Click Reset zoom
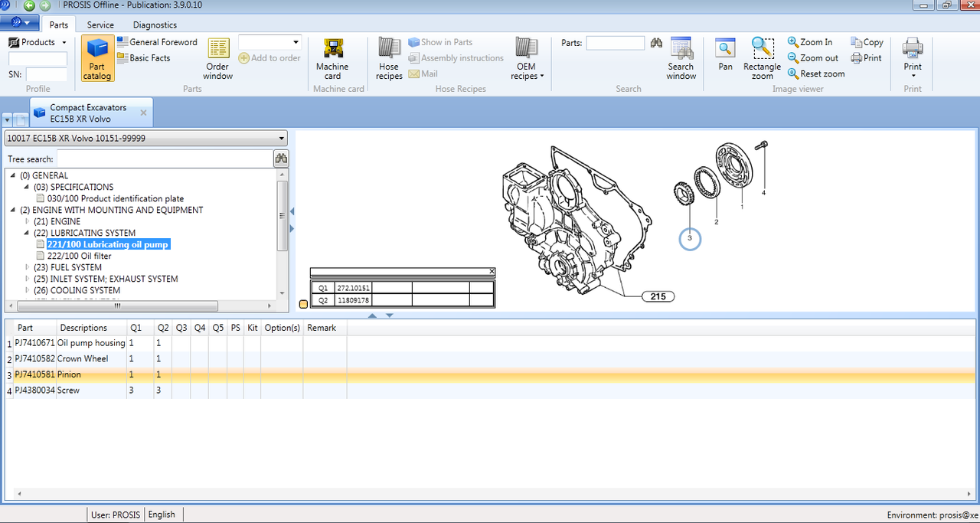The image size is (980, 523). coord(816,74)
